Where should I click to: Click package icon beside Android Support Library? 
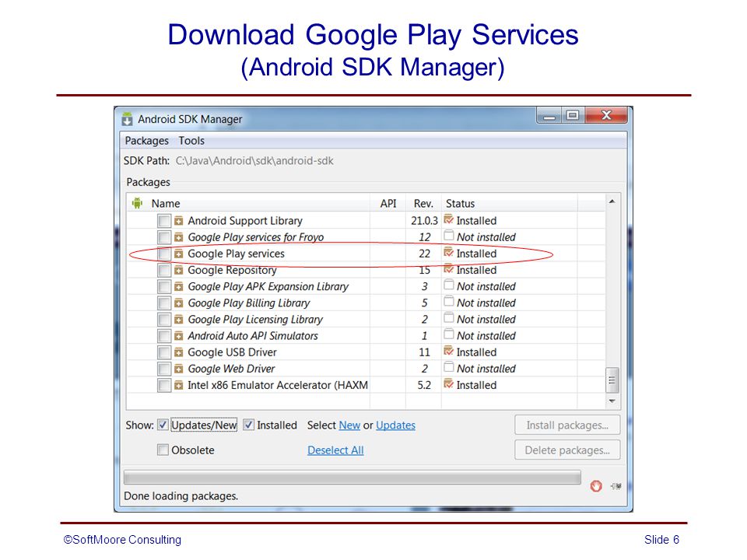179,221
